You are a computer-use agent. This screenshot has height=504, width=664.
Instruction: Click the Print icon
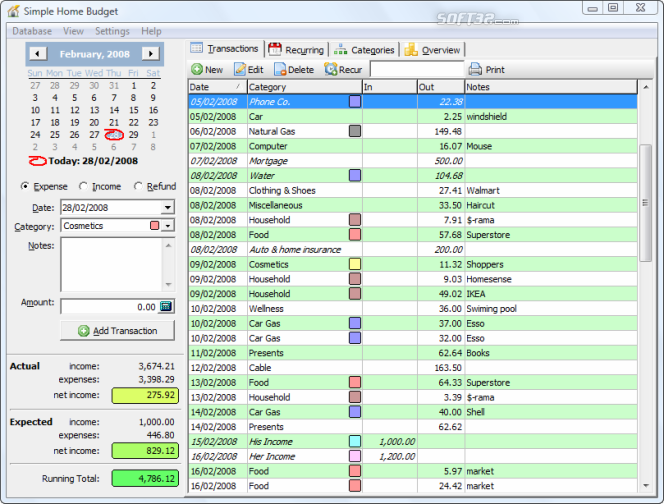click(475, 70)
